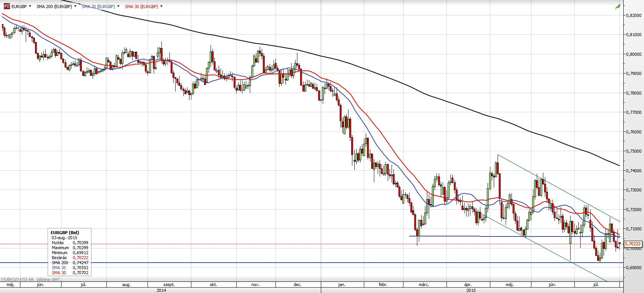Click the SMA 30 value 0,70702
644x293 pixels.
tap(80, 273)
